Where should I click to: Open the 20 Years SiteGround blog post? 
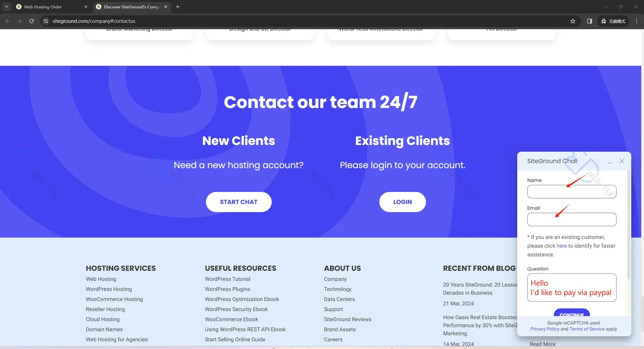pyautogui.click(x=480, y=289)
